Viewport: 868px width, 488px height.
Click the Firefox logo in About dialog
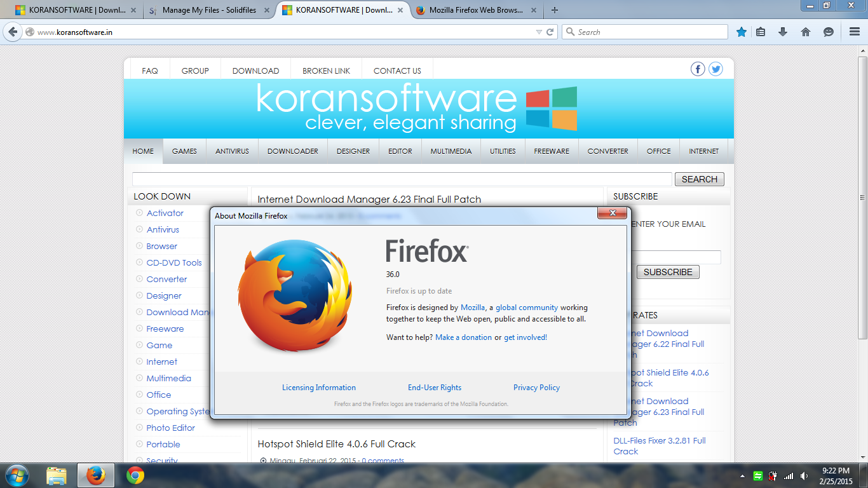coord(294,296)
